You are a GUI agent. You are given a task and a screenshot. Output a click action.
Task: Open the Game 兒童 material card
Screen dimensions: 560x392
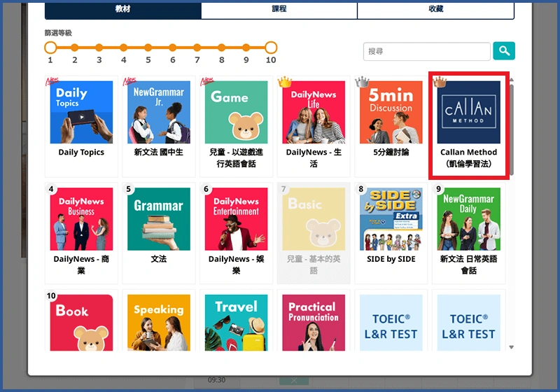tap(236, 127)
